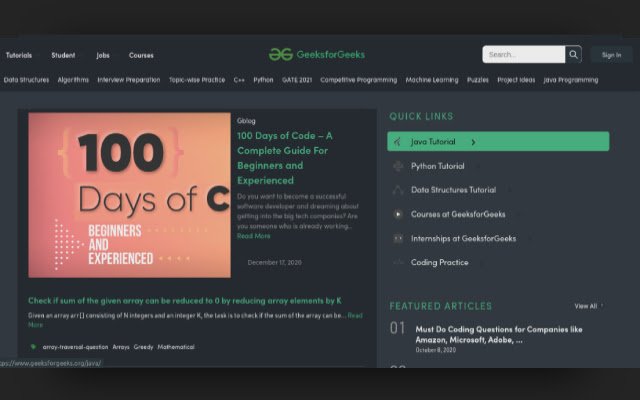The width and height of the screenshot is (640, 400).
Task: Click Read More under 100 Days of Code
Action: pos(253,236)
